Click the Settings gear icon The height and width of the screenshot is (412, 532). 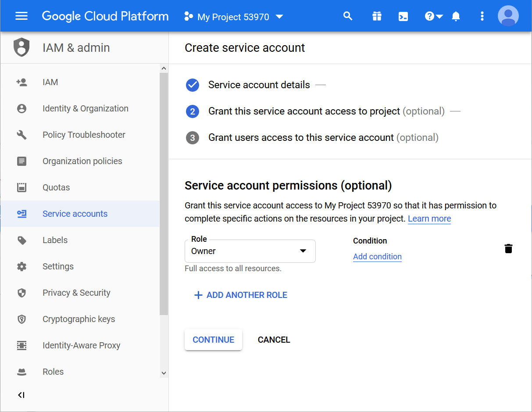(21, 266)
